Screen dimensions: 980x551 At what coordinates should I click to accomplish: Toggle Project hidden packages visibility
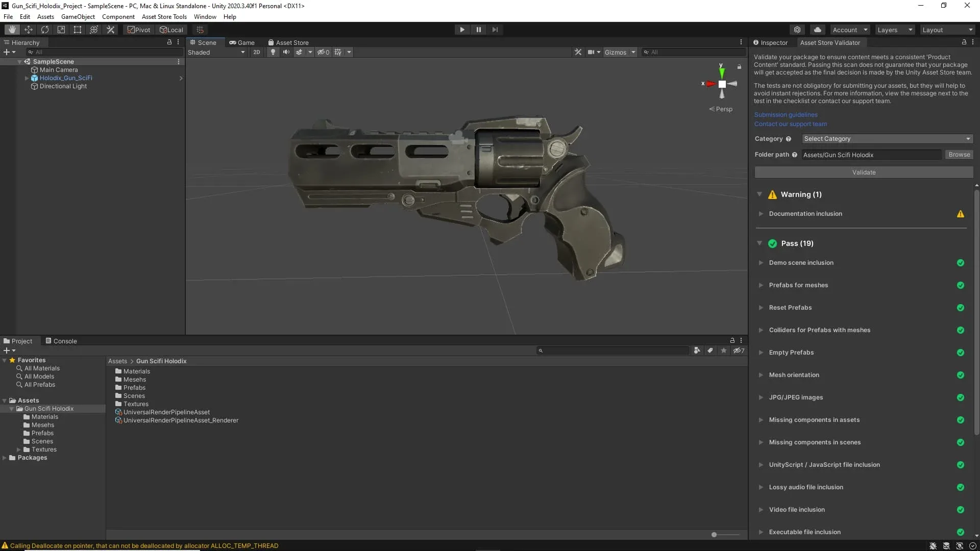pos(739,350)
